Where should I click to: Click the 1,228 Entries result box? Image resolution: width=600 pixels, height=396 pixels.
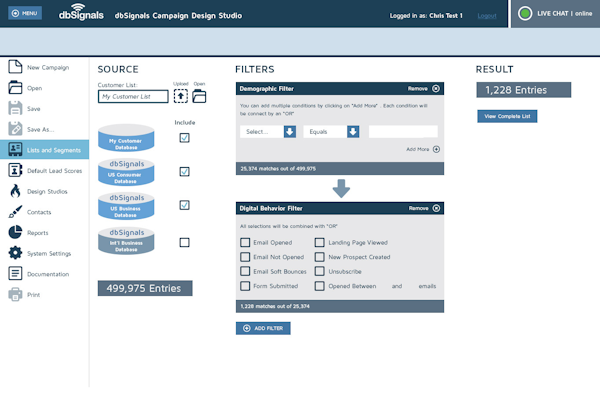[523, 90]
